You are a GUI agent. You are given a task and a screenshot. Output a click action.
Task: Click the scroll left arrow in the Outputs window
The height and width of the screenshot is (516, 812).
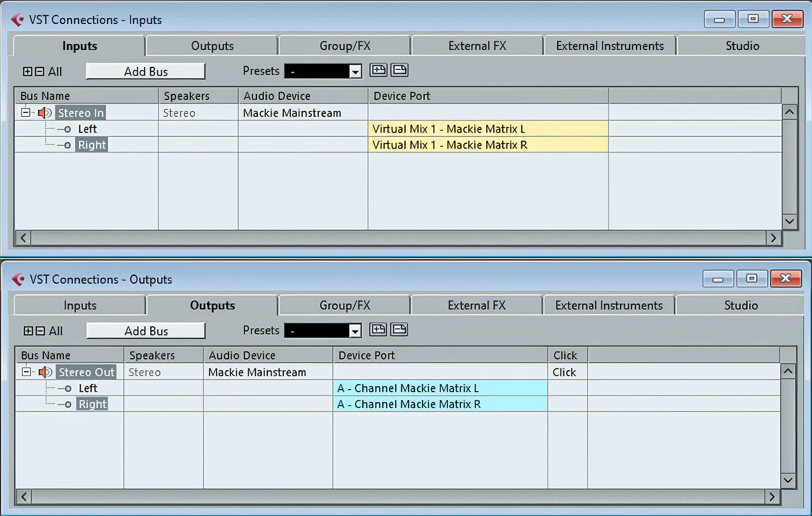[x=24, y=497]
